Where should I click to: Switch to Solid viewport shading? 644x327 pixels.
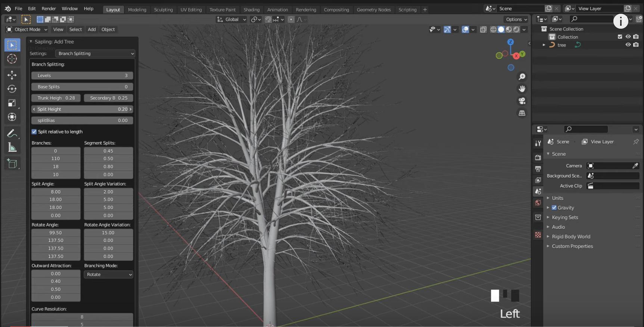pos(501,29)
